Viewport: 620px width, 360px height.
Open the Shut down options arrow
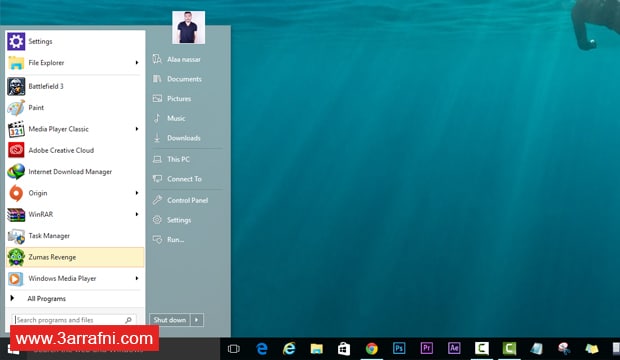[x=197, y=320]
